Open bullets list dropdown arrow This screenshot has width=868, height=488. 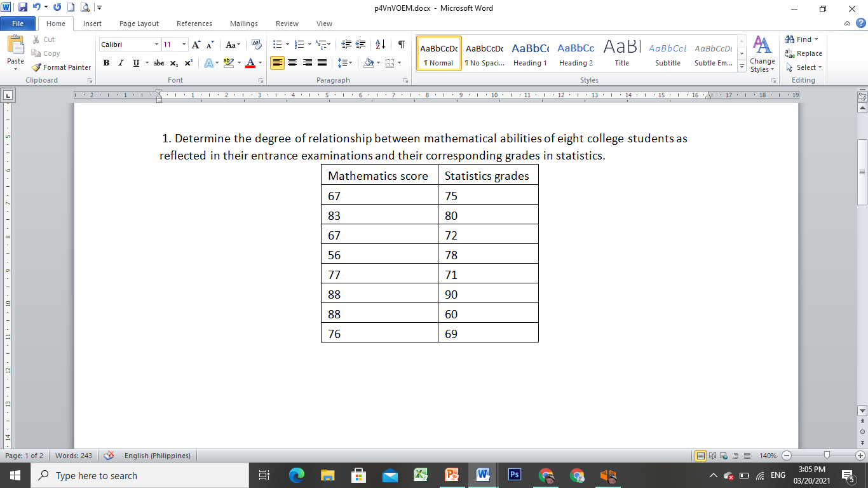[x=287, y=44]
